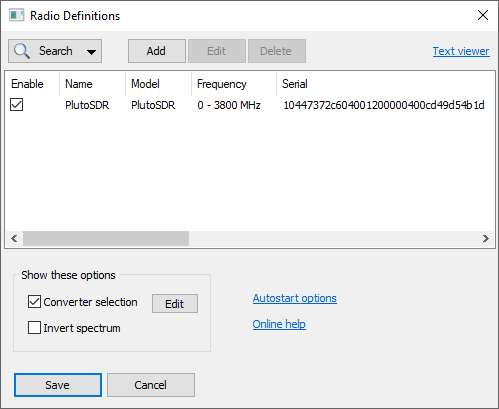Uncheck the PlutoSDR Enable checkbox
Screen dimensions: 499x409
16,105
